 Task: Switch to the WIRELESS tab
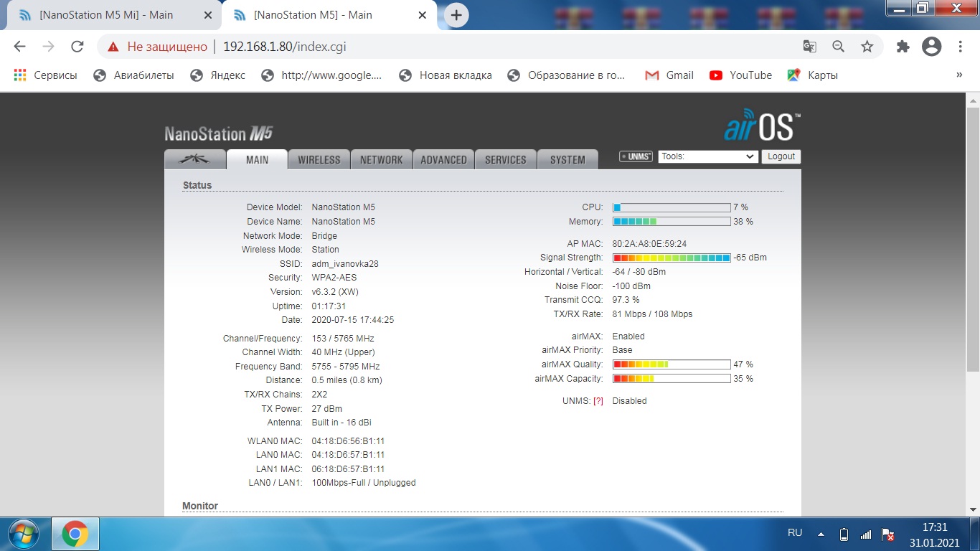coord(319,159)
